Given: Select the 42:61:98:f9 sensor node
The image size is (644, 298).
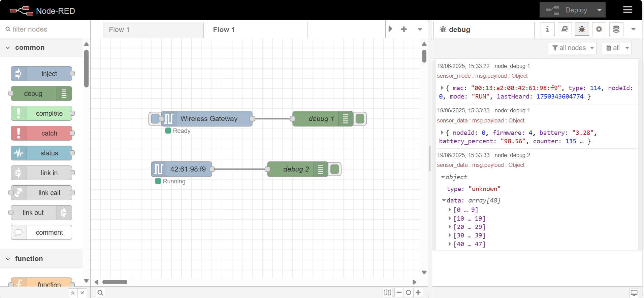Looking at the screenshot, I should coord(182,169).
